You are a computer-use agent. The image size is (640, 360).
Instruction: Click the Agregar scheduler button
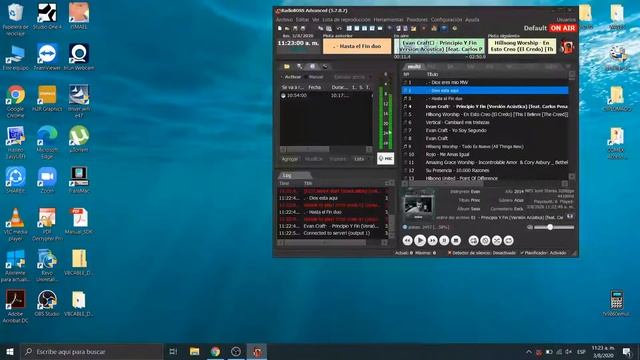click(x=290, y=159)
